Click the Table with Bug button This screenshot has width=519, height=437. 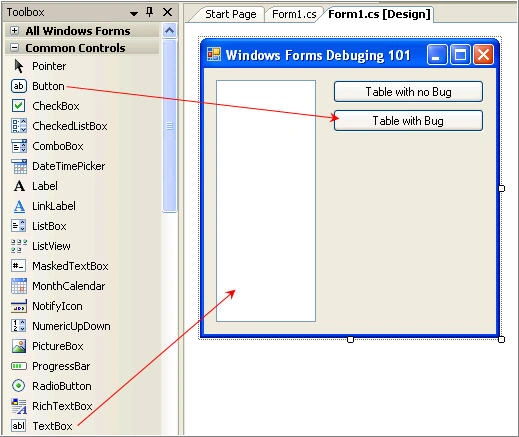(408, 120)
